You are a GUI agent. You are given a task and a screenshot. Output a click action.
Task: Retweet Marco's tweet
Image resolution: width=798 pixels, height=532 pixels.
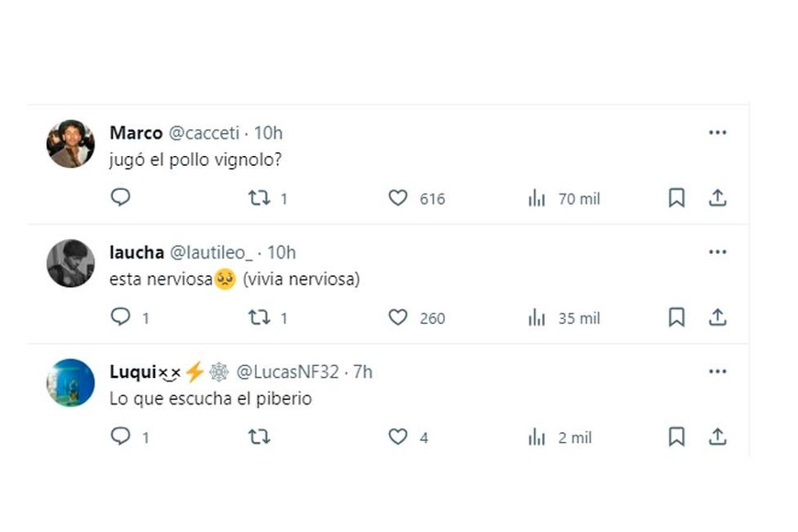pyautogui.click(x=260, y=197)
